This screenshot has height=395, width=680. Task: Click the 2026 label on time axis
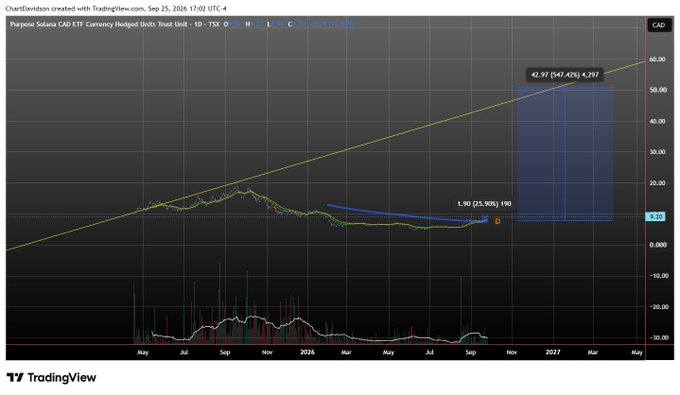tap(307, 353)
